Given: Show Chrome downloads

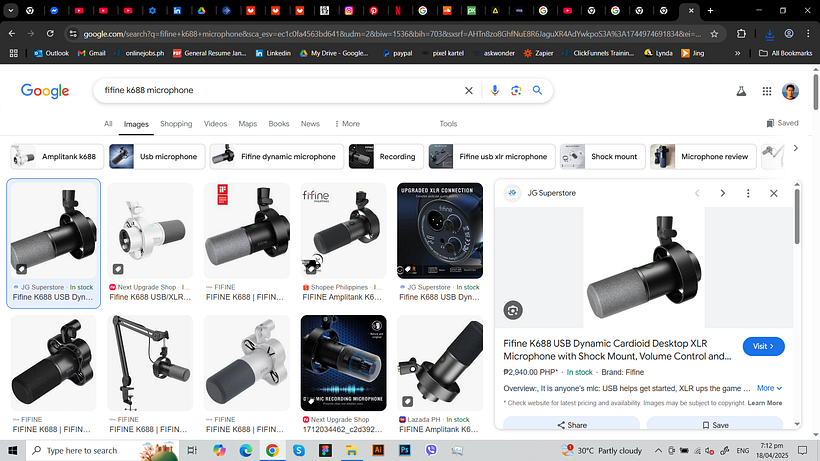Looking at the screenshot, I should (769, 34).
